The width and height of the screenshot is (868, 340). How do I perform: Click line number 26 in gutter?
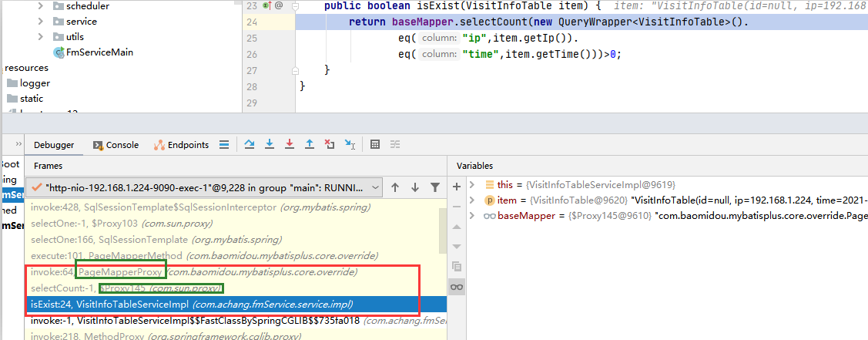coord(252,54)
